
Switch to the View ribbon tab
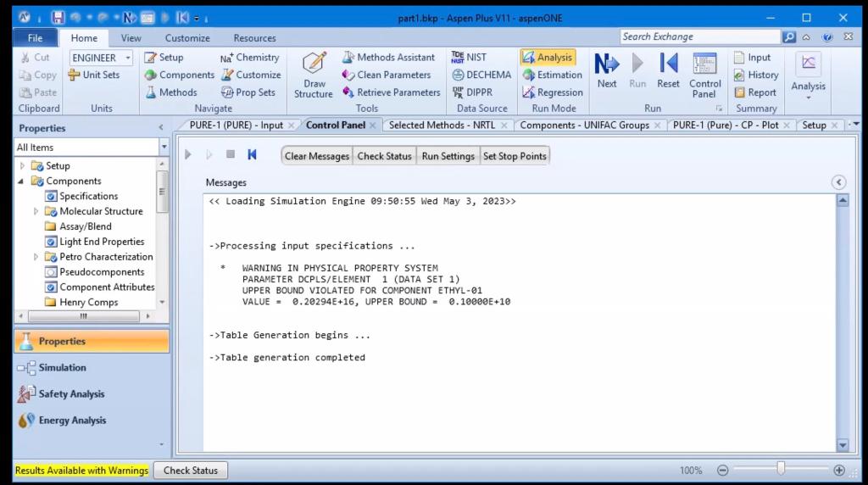(131, 38)
